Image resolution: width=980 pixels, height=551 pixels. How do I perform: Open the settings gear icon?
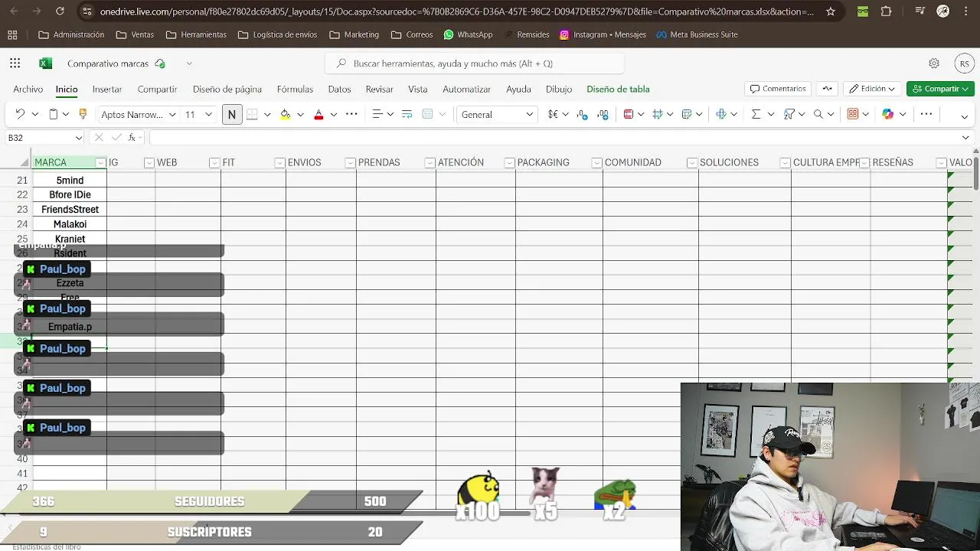click(x=934, y=64)
